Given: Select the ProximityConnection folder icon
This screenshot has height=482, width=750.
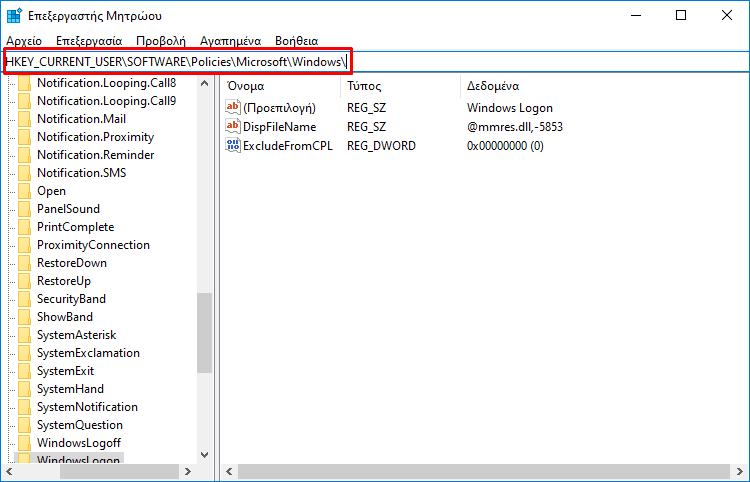Looking at the screenshot, I should pyautogui.click(x=24, y=245).
